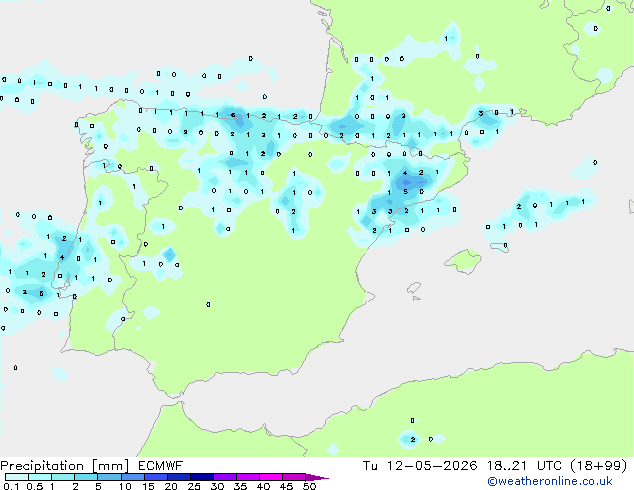634x490 pixels.
Task: Click the 'Tu' weekday label
Action: [370, 466]
